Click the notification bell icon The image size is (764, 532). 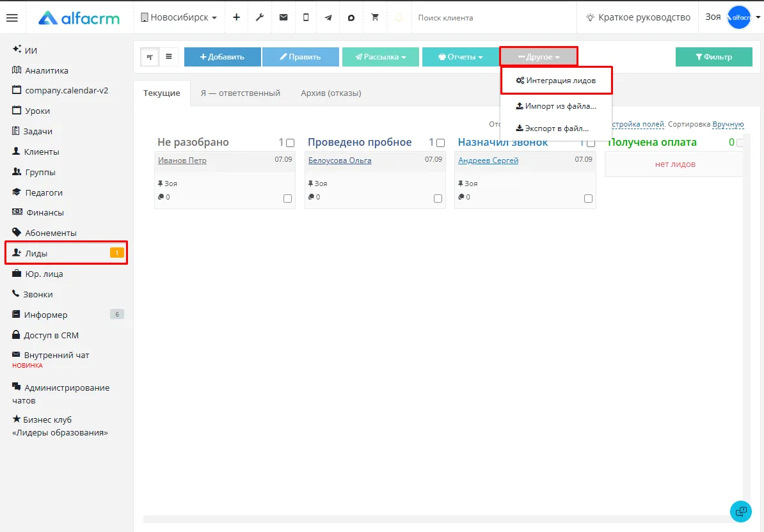coord(399,17)
